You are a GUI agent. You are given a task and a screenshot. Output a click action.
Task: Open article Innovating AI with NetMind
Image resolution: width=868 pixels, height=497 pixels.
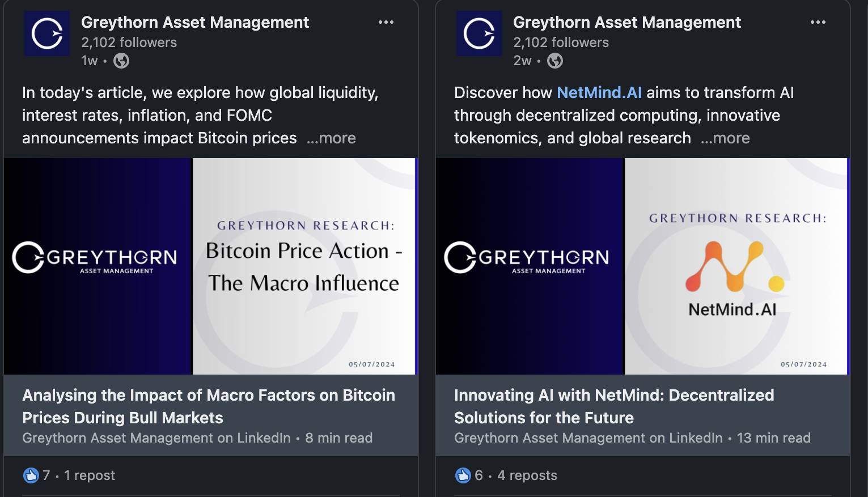pyautogui.click(x=614, y=406)
